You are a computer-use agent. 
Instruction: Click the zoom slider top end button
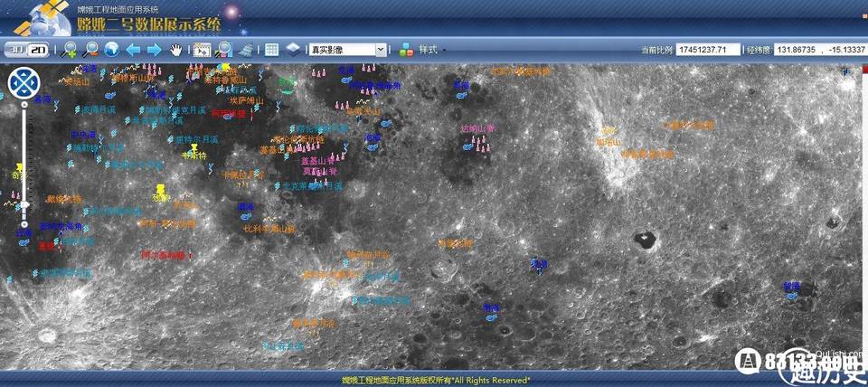tap(24, 104)
